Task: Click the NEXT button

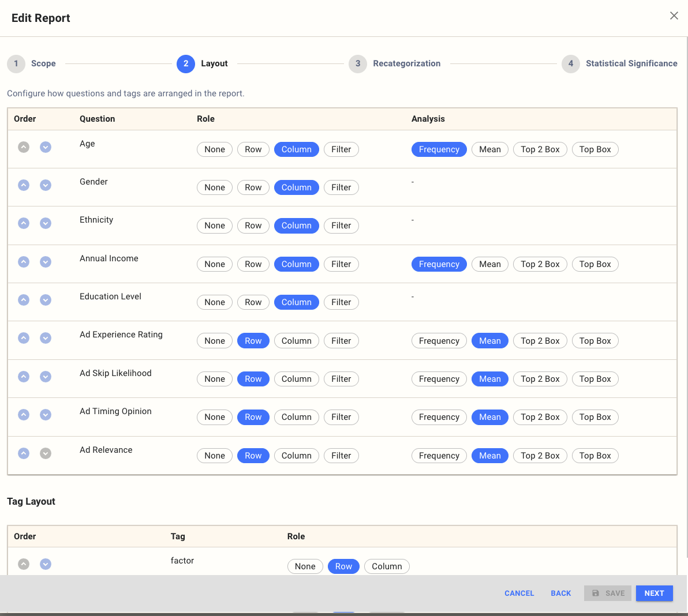Action: (x=654, y=593)
